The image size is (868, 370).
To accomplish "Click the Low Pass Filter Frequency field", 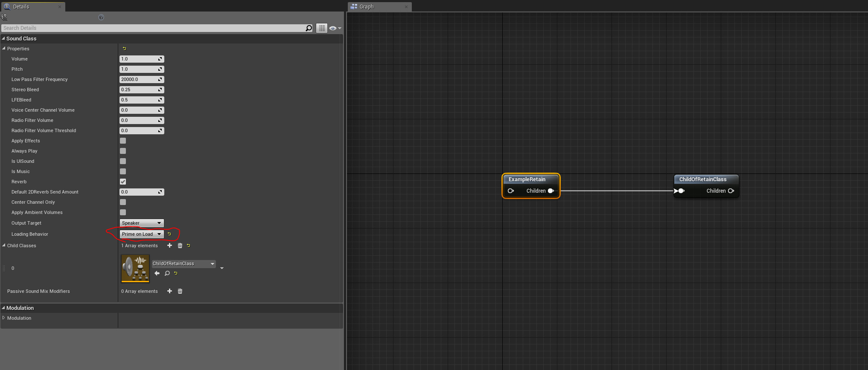I will pos(142,79).
